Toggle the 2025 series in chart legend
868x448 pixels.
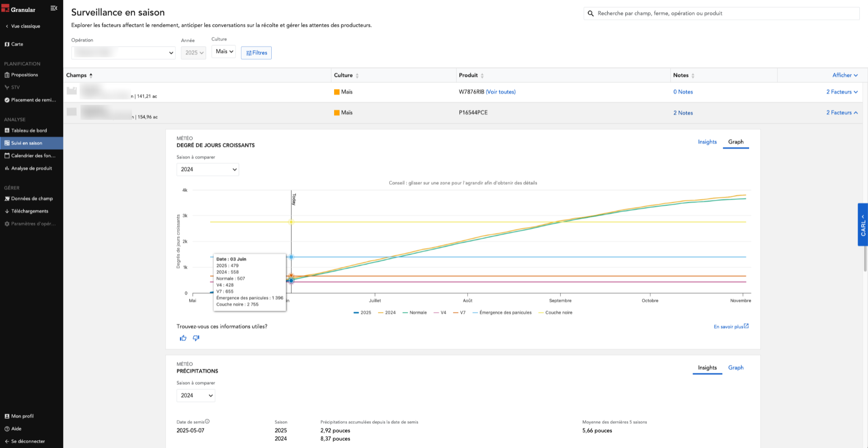(x=362, y=313)
